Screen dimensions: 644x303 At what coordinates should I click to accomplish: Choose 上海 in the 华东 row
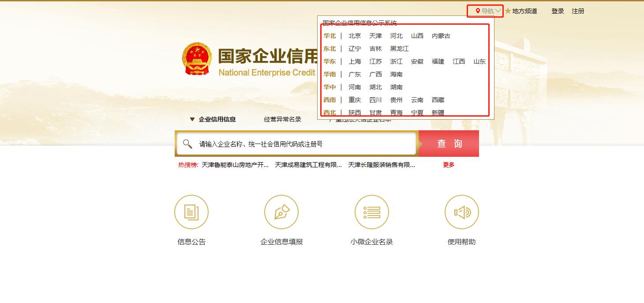click(x=355, y=61)
